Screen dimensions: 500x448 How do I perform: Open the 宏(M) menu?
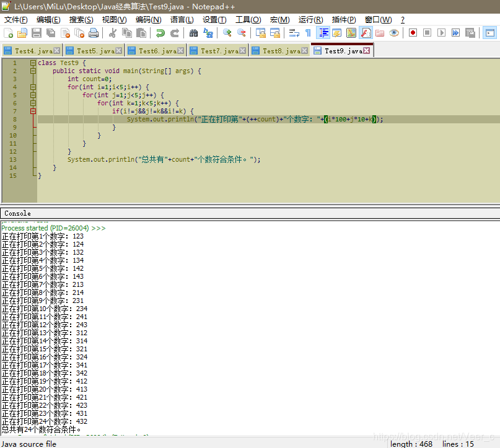[279, 20]
